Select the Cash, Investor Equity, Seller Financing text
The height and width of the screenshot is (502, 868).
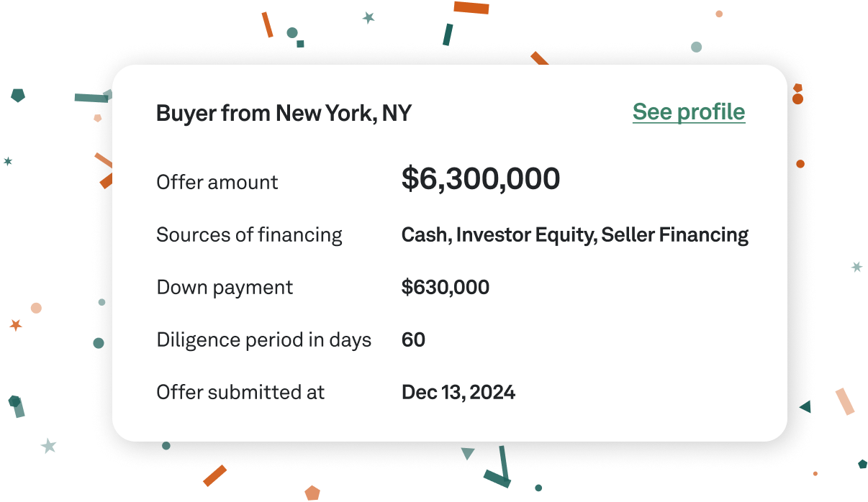point(574,235)
